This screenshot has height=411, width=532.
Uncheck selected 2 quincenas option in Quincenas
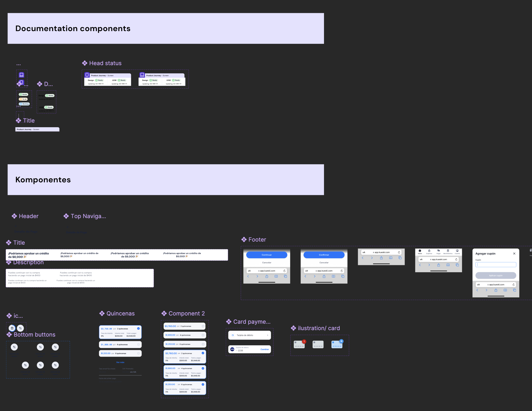pyautogui.click(x=138, y=329)
